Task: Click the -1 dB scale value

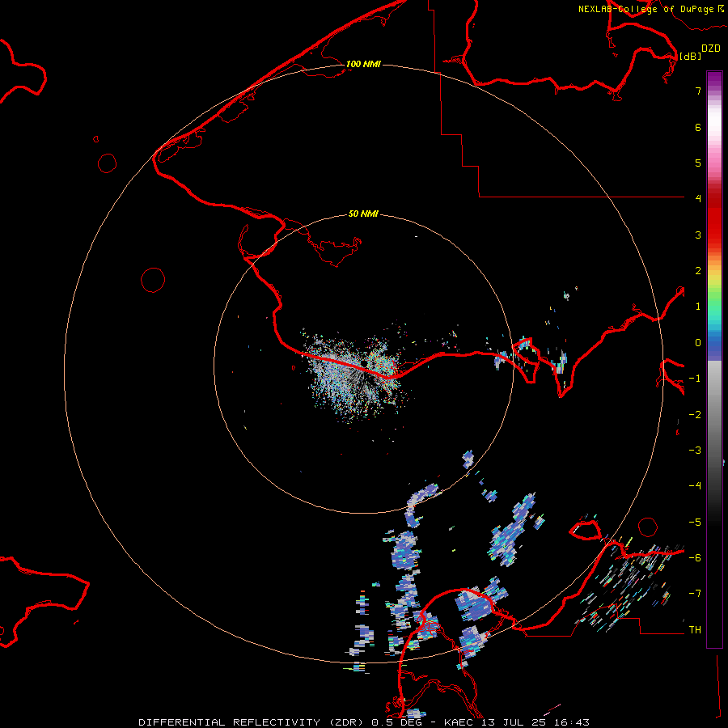Action: point(695,379)
